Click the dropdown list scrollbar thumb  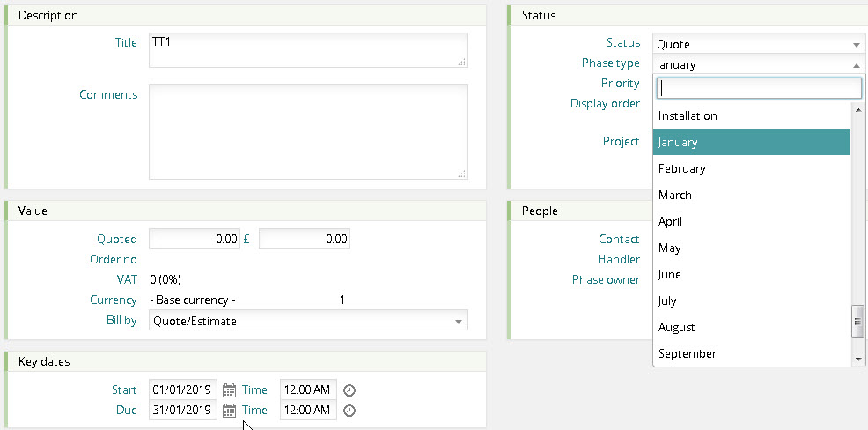point(858,322)
